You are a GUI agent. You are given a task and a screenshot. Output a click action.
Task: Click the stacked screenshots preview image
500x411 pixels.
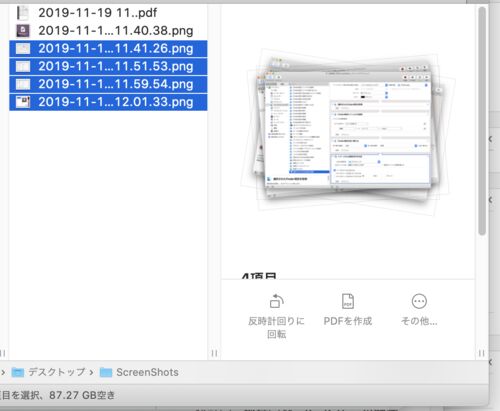coord(348,131)
